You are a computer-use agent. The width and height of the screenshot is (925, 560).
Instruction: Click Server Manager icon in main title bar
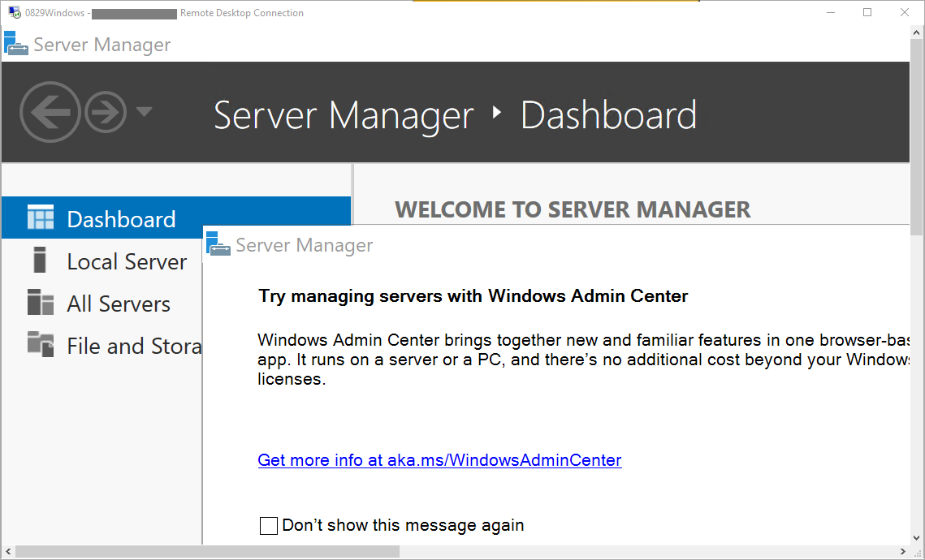pos(16,44)
